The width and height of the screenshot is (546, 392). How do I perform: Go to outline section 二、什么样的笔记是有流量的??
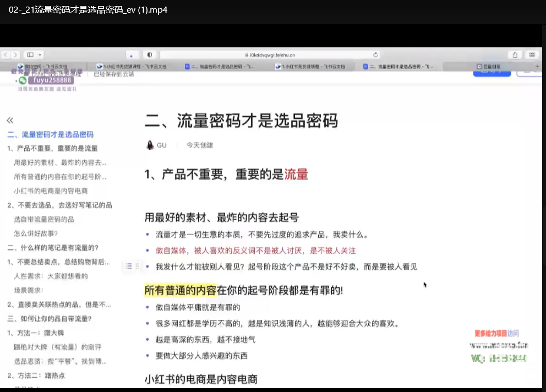point(53,248)
